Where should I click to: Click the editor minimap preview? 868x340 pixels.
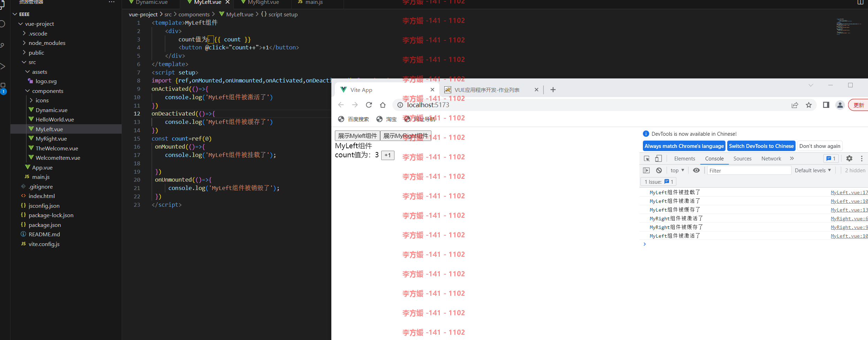848,26
